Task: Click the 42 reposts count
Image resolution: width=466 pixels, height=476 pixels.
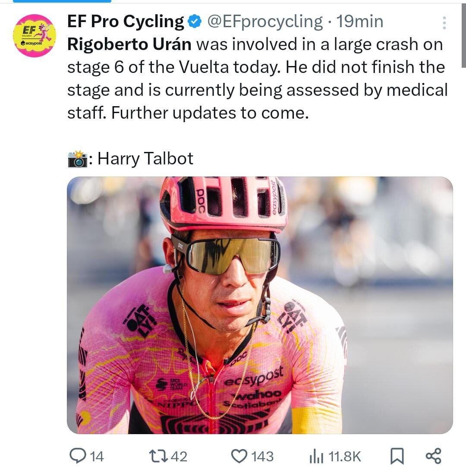Action: (179, 457)
